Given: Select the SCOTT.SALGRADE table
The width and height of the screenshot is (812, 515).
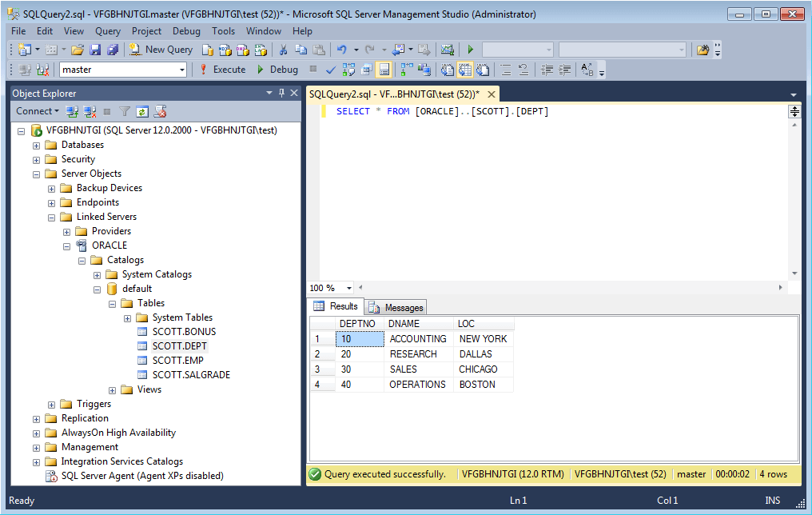Looking at the screenshot, I should (191, 375).
